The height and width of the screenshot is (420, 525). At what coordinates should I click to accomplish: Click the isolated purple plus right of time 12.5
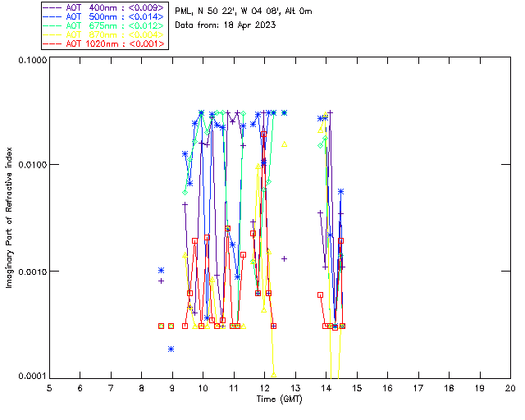285,258
